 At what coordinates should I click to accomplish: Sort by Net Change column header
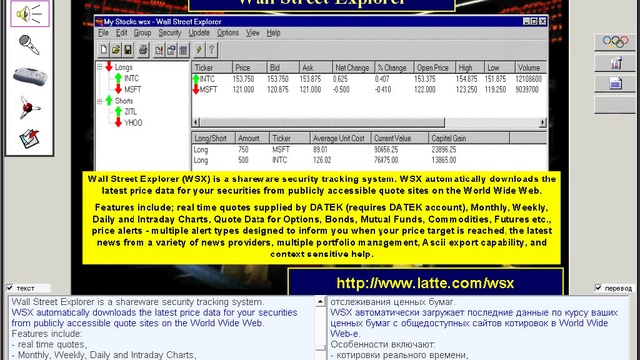tap(353, 68)
